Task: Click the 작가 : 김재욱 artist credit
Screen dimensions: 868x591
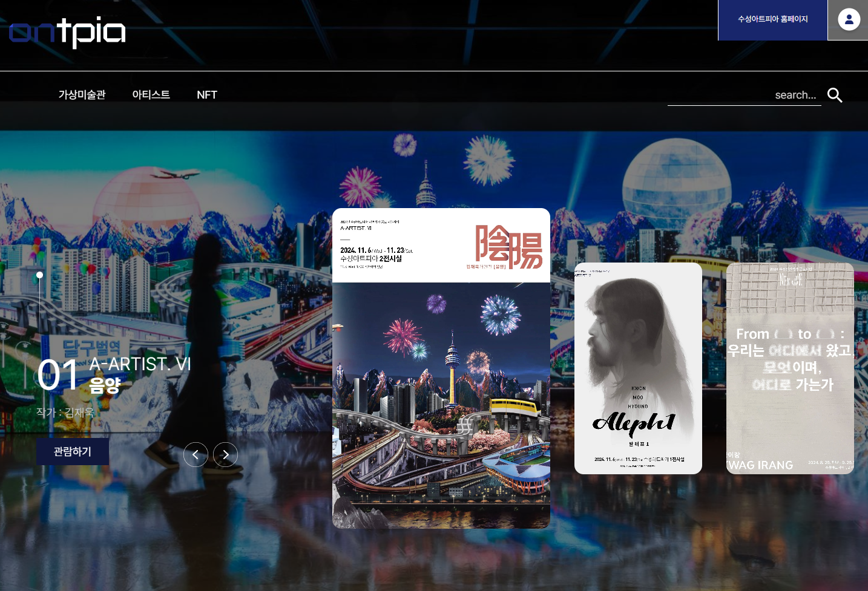Action: (65, 413)
